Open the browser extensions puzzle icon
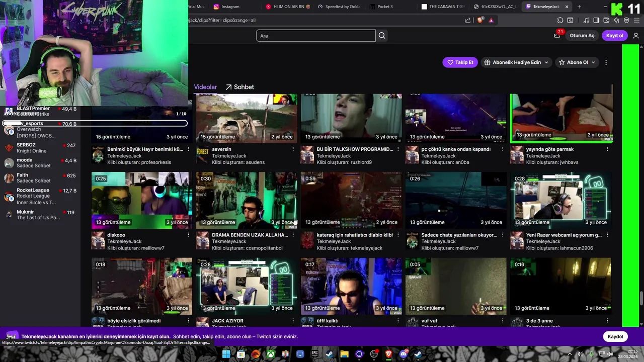644x362 pixels. click(560, 20)
